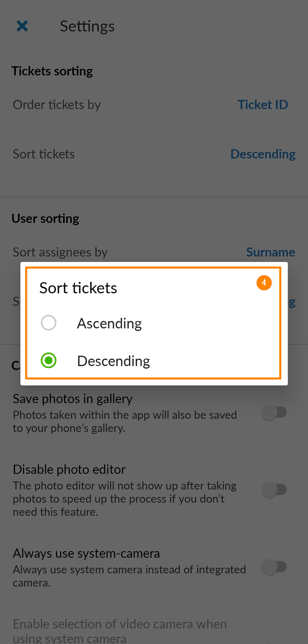Tap the video camera selection setting text
Screen dimensions: 308x644
coord(120,629)
